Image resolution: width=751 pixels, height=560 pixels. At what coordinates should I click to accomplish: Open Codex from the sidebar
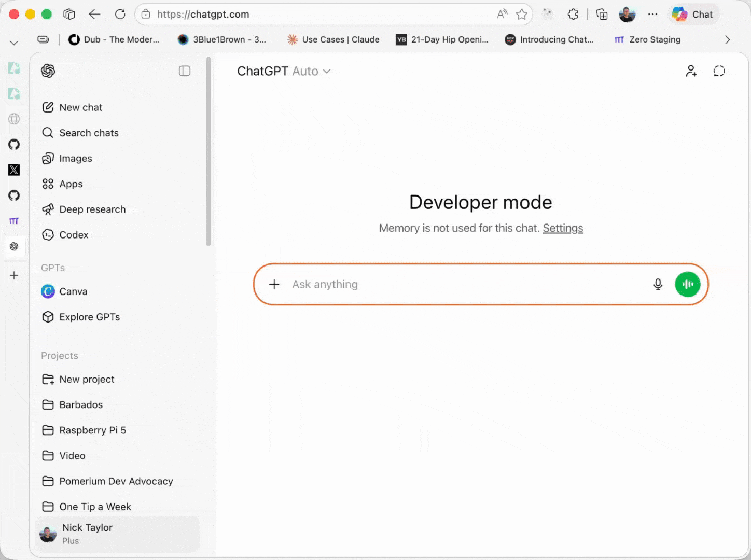click(73, 234)
